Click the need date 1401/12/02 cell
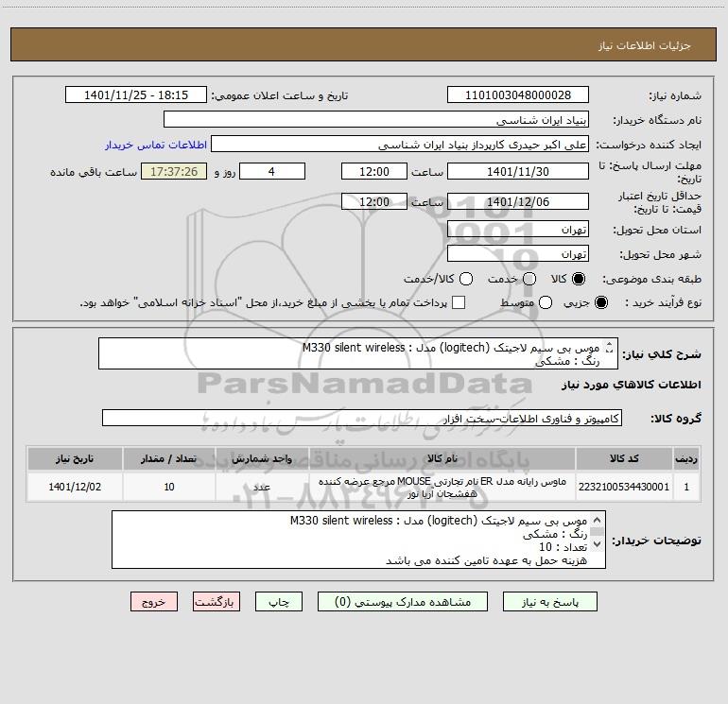 coord(75,487)
